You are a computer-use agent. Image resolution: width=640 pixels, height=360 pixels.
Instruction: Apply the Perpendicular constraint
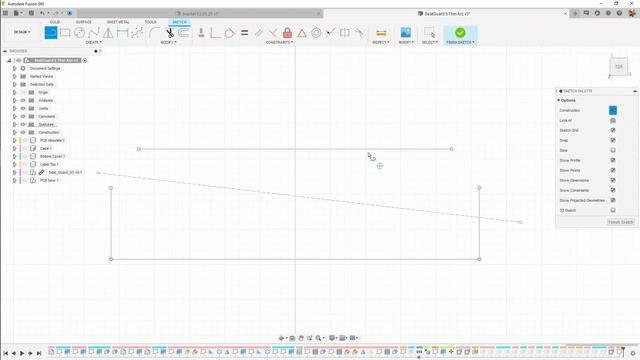point(273,33)
